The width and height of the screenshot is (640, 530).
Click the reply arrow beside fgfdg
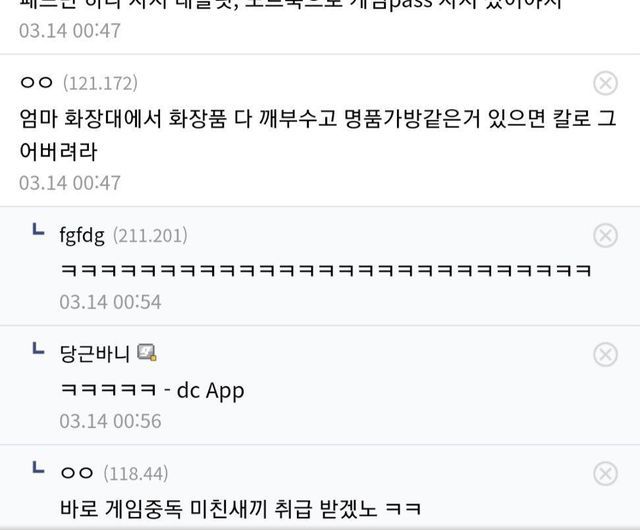38,229
